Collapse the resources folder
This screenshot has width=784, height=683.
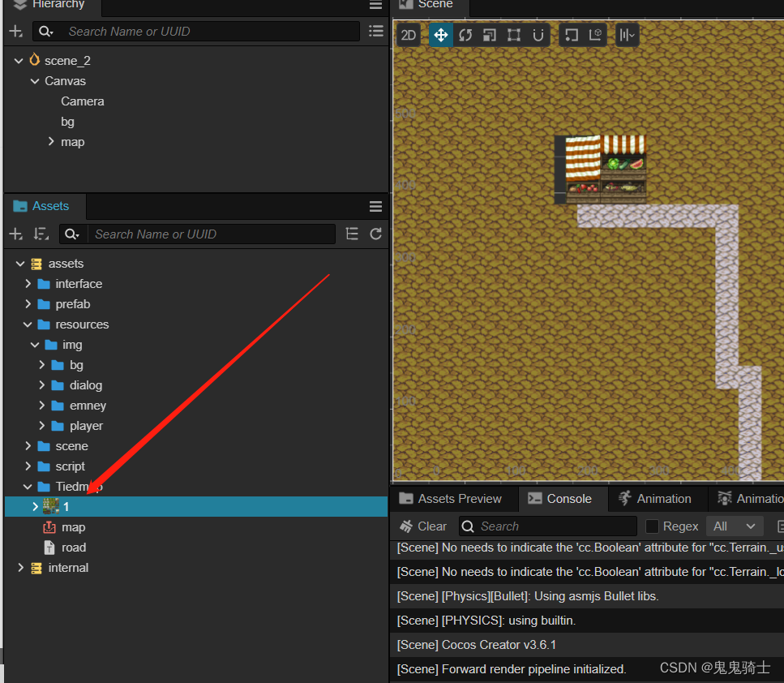[x=28, y=324]
